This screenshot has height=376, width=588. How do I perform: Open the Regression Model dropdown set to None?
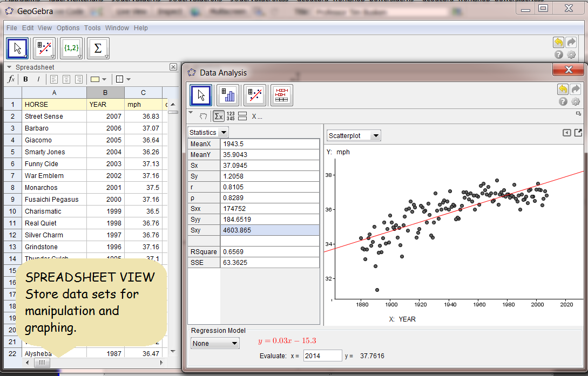(215, 343)
